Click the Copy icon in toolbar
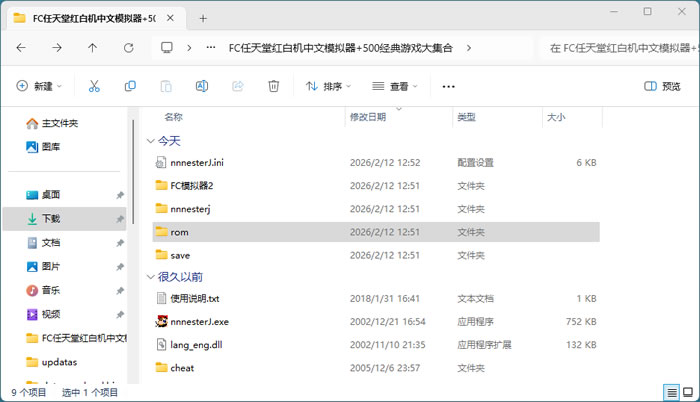Screen dimensions: 700x402 [130, 87]
